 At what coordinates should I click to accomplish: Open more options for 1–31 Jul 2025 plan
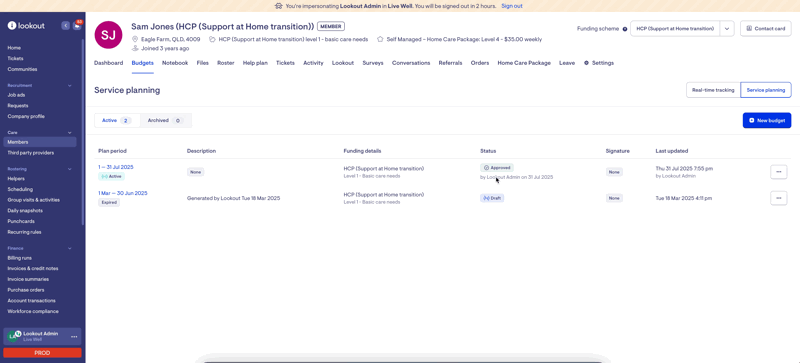pos(779,172)
